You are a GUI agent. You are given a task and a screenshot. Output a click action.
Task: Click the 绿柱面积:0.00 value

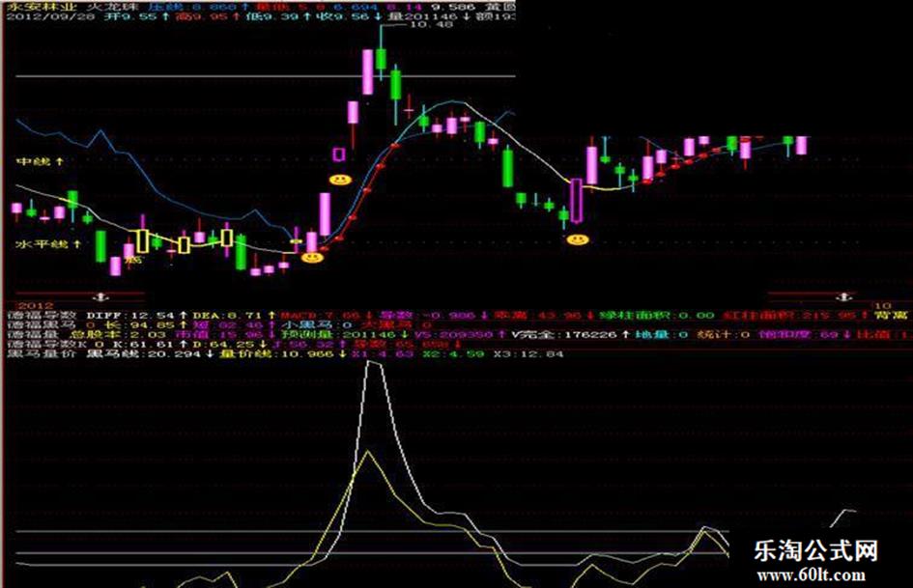[x=657, y=316]
